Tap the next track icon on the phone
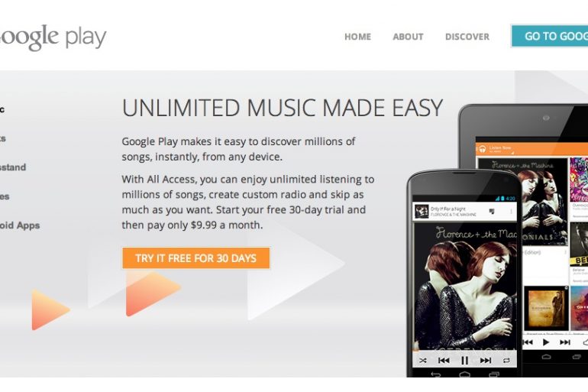 pyautogui.click(x=486, y=361)
